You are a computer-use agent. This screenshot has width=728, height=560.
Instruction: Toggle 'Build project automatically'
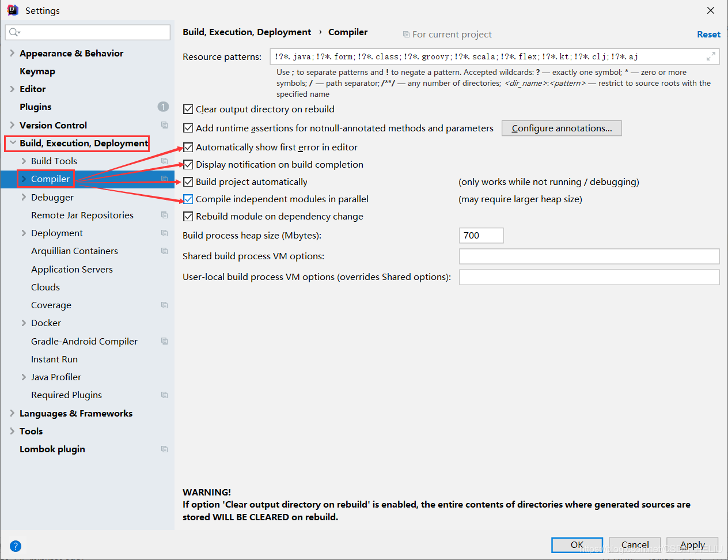(188, 181)
